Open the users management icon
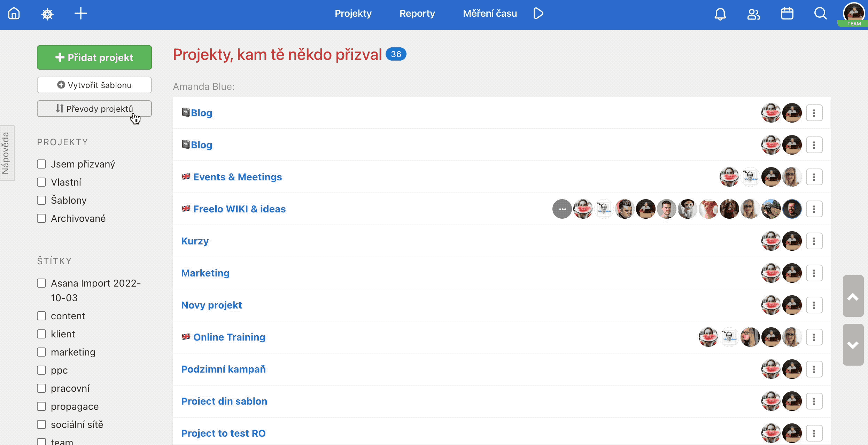868x445 pixels. (x=753, y=14)
